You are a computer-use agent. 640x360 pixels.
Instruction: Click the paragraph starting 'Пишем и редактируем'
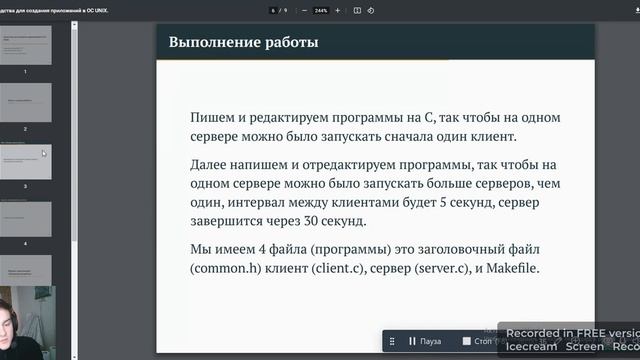tap(375, 127)
